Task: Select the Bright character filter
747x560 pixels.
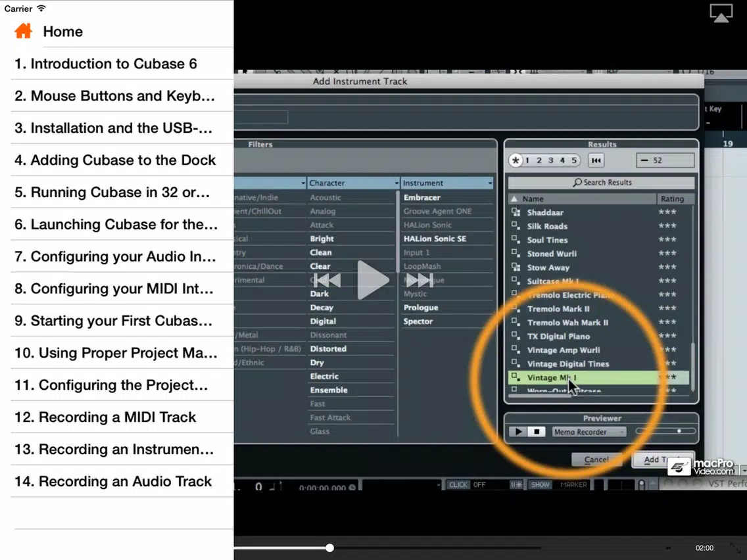Action: tap(322, 239)
